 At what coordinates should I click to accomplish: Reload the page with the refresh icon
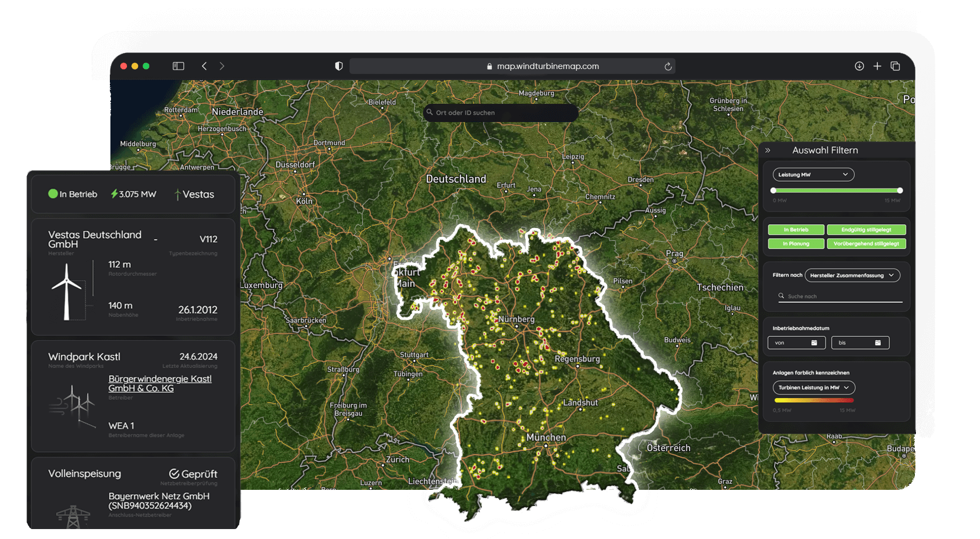tap(668, 66)
